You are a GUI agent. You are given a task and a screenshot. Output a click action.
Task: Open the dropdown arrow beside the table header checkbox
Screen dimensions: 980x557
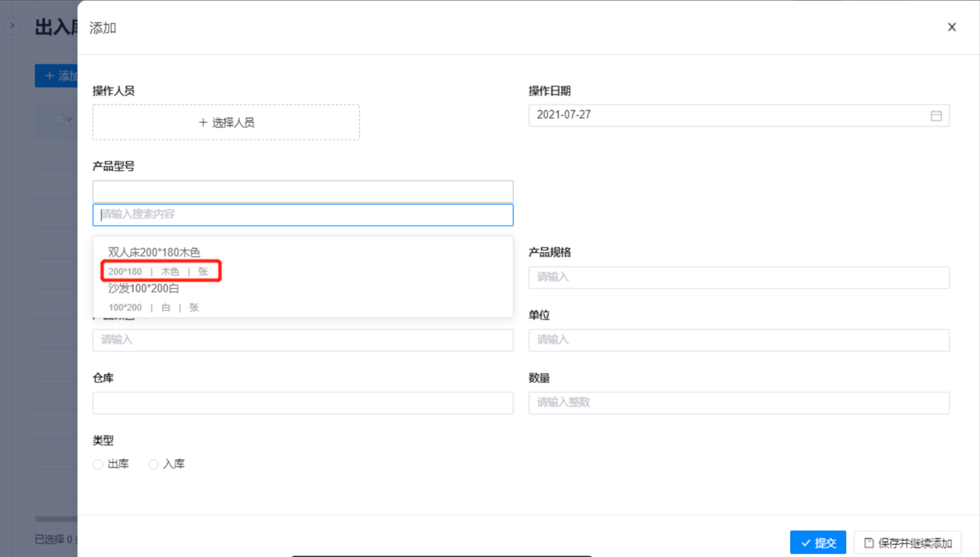pyautogui.click(x=69, y=120)
